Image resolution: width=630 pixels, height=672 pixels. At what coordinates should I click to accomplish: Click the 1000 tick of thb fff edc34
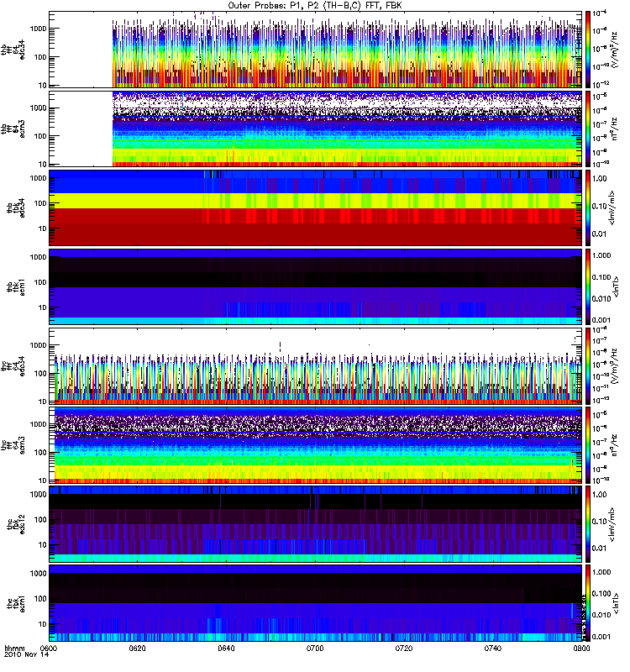pyautogui.click(x=38, y=29)
